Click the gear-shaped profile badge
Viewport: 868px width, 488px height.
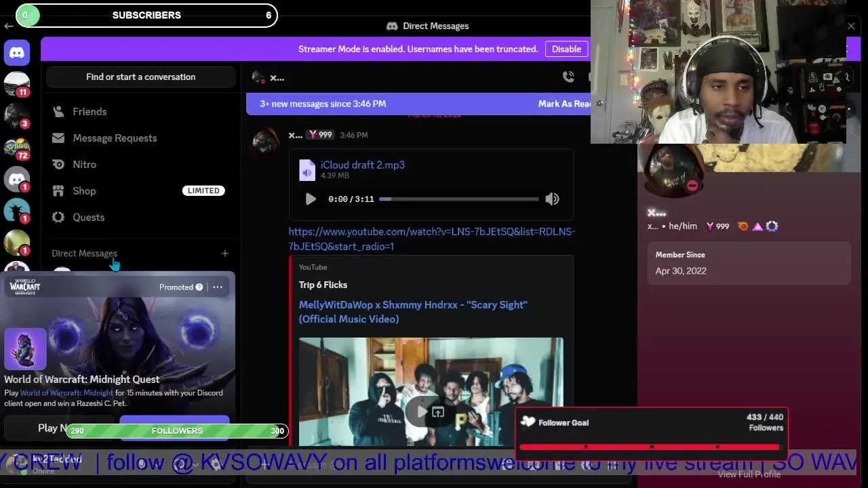772,226
